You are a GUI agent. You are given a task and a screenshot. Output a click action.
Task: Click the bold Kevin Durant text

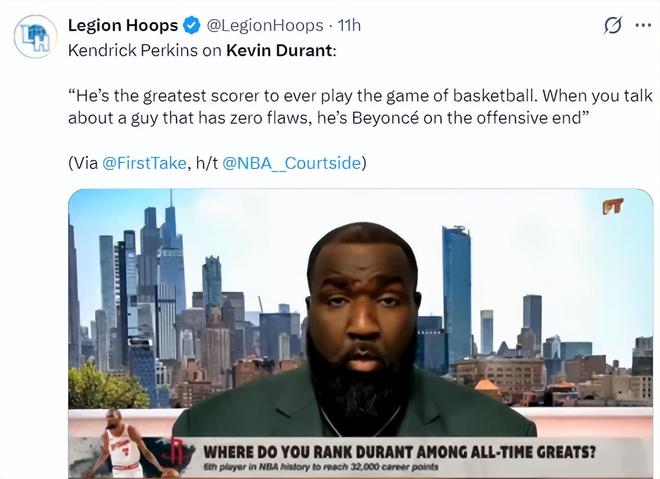279,50
